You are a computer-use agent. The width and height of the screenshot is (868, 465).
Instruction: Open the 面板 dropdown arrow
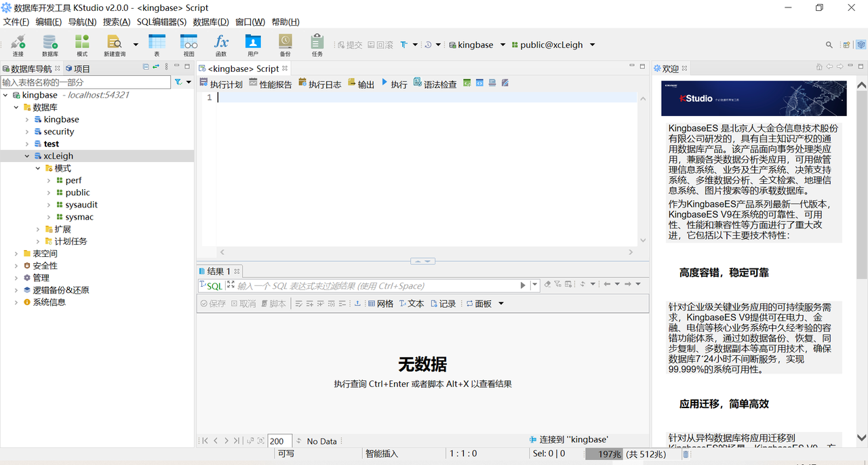(501, 304)
